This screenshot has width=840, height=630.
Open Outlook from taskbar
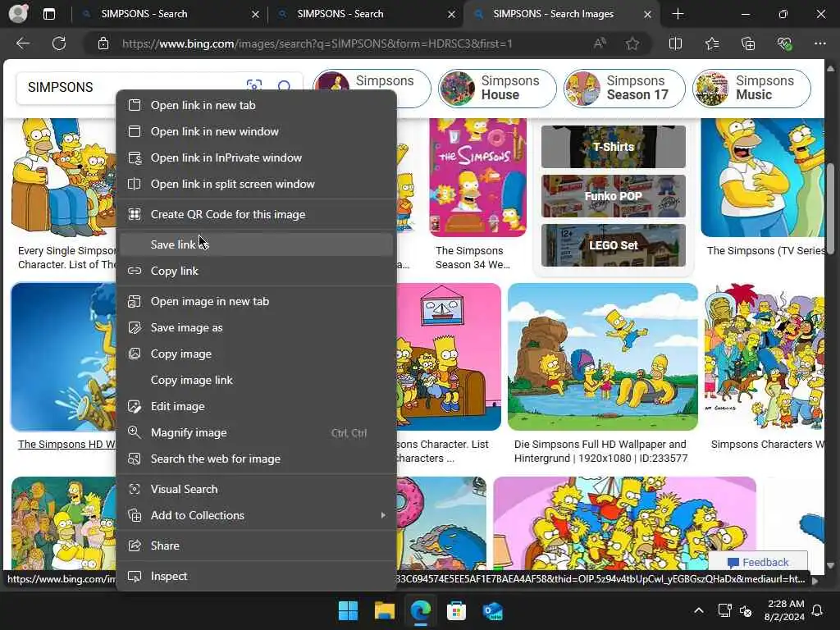coord(492,610)
